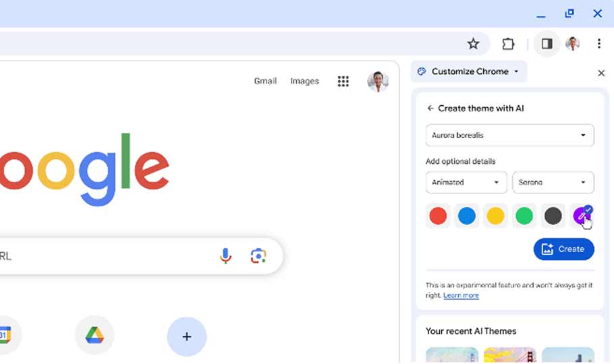Toggle the side panel icon in toolbar

click(x=547, y=43)
